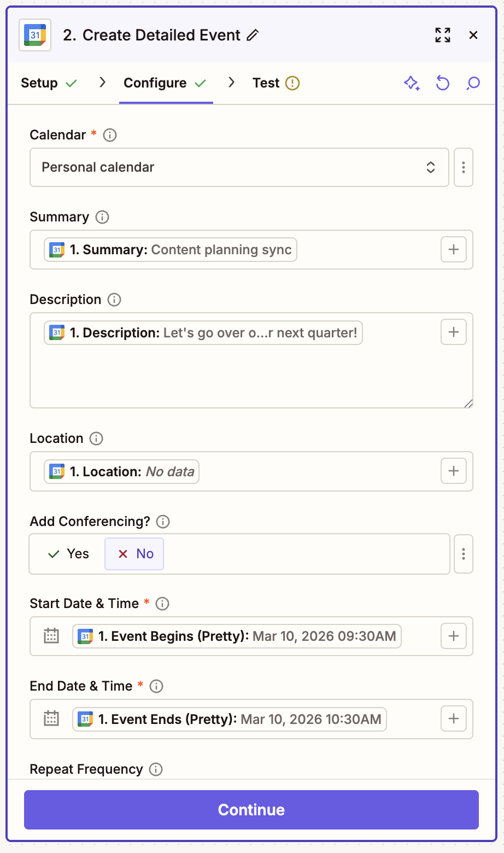Add data to Location with plus icon
Image resolution: width=504 pixels, height=853 pixels.
tap(453, 471)
